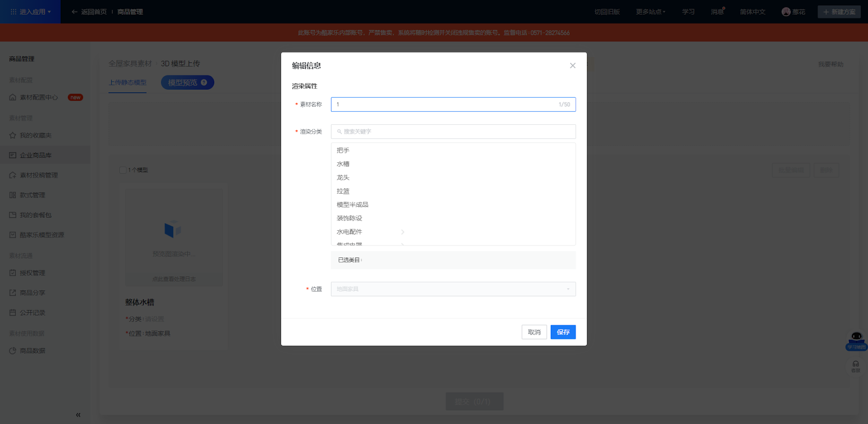Click the 素材投稿管理 sidebar icon
Image resolution: width=868 pixels, height=424 pixels.
pos(12,175)
